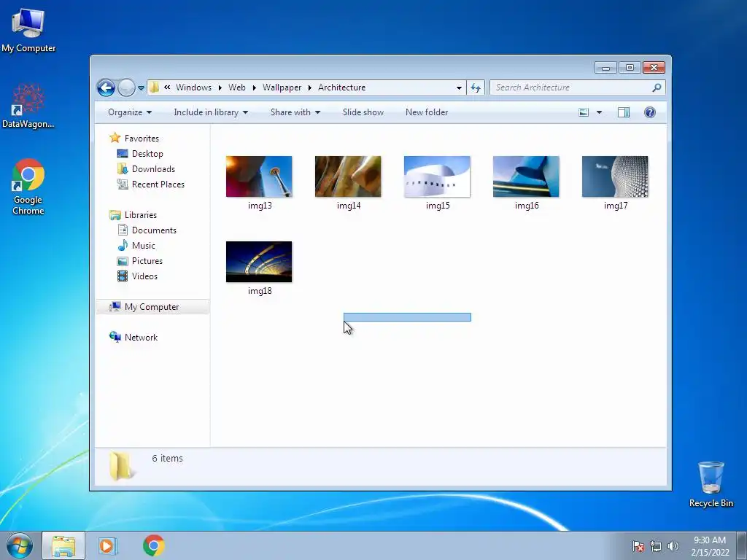This screenshot has height=560, width=747.
Task: Open the address bar history dropdown
Action: (x=459, y=87)
